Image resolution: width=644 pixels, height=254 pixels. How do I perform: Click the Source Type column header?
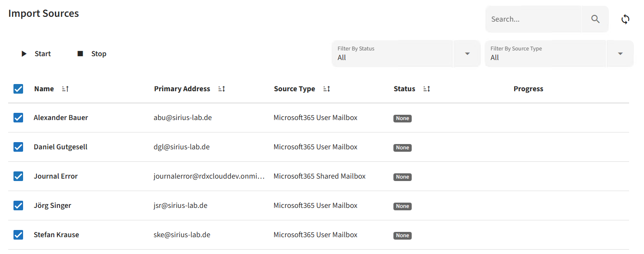coord(294,89)
